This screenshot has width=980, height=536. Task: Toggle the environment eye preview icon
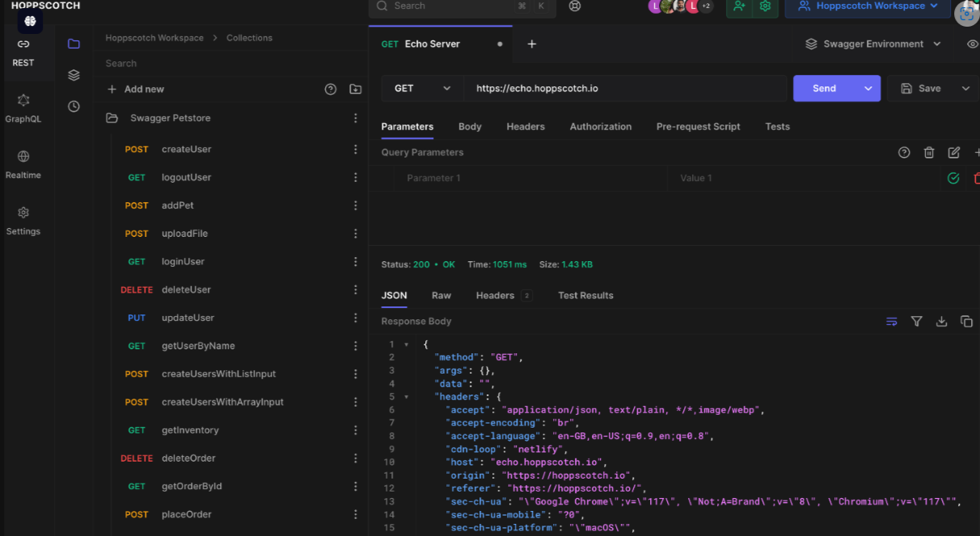coord(972,44)
